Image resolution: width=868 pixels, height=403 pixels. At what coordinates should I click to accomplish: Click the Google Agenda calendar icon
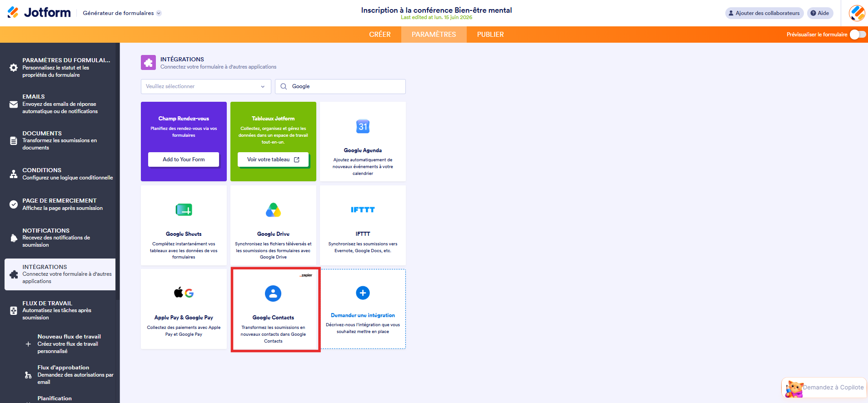(x=363, y=126)
